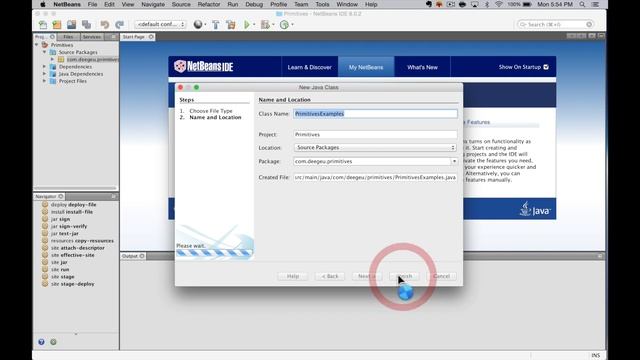Screen dimensions: 640x360
Task: Click the Open Project toolbar icon
Action: (71, 24)
